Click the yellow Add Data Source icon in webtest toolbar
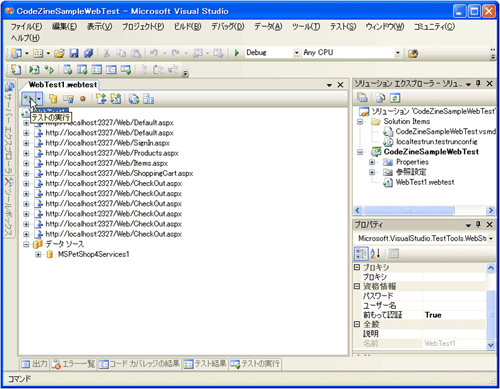 tap(53, 99)
